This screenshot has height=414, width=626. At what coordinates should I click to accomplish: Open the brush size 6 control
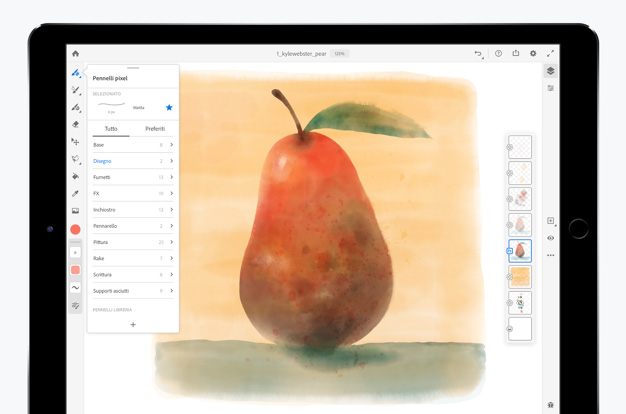coord(75,252)
